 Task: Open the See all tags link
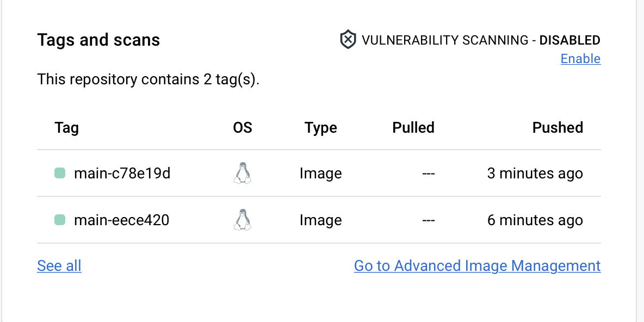coord(59,266)
